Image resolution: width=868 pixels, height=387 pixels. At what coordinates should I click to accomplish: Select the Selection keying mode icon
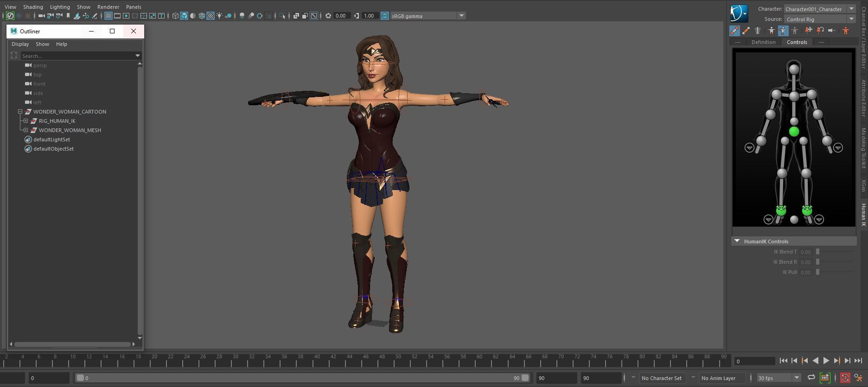click(794, 31)
